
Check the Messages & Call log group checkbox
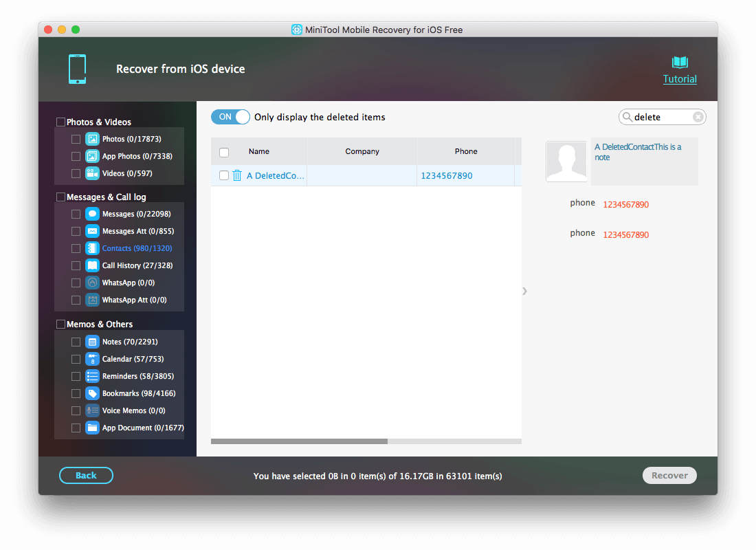60,197
